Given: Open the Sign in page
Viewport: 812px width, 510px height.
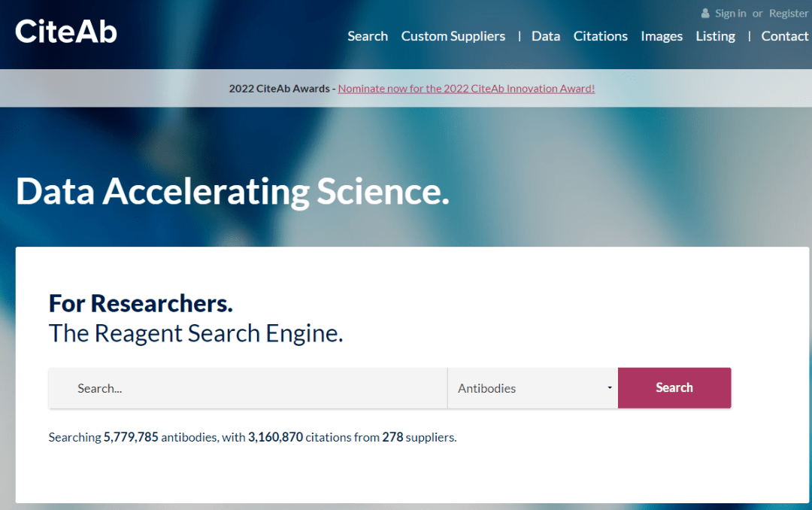Looking at the screenshot, I should pos(730,14).
